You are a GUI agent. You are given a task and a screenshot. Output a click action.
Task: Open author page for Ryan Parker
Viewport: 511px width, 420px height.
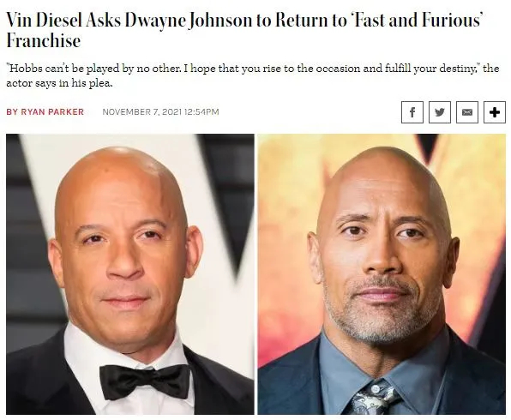point(52,111)
